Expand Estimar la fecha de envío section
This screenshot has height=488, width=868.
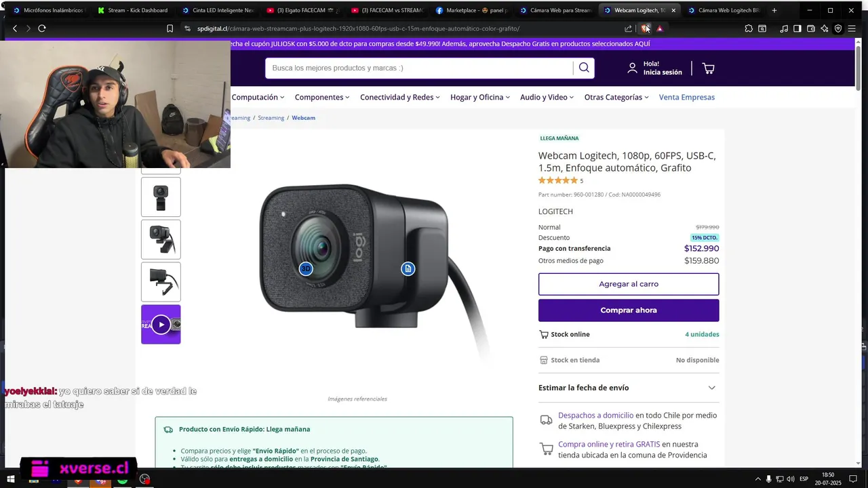coord(629,388)
